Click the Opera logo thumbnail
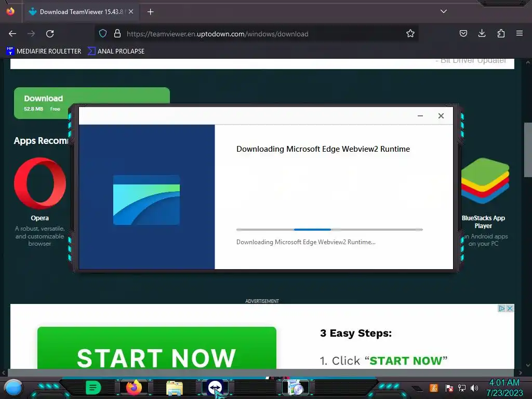This screenshot has width=532, height=399. coord(39,183)
